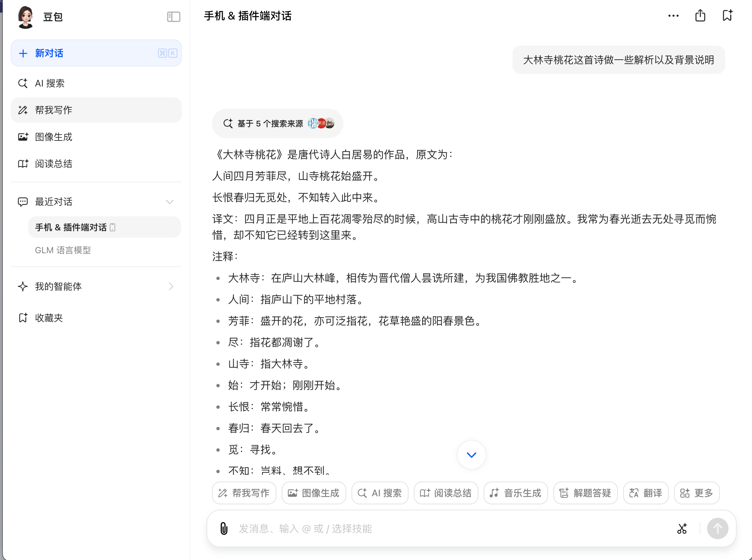
Task: Toggle the sidebar collapse icon
Action: click(x=173, y=17)
